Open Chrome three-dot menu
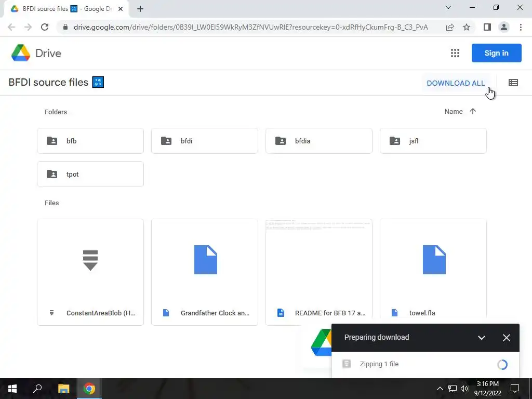 (x=521, y=27)
